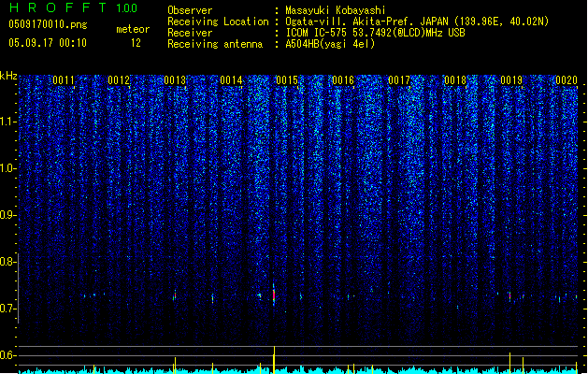Click the 0.7 kHz axis tick label
This screenshot has height=374, width=588.
point(8,309)
